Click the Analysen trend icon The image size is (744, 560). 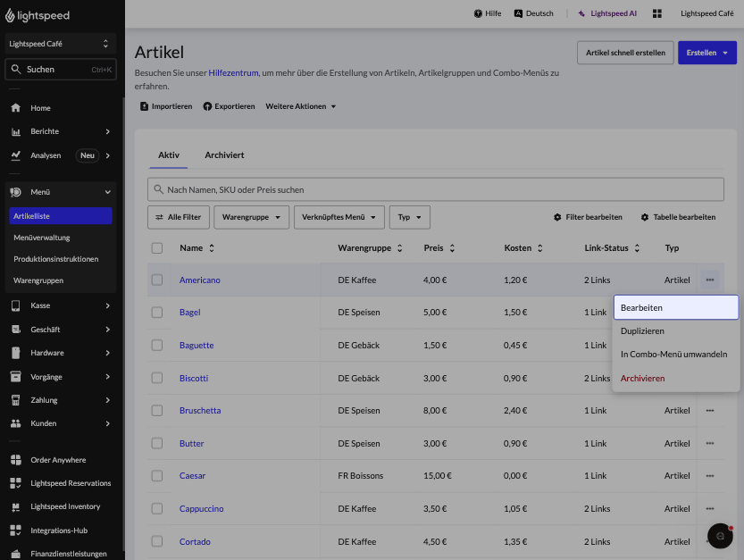point(16,155)
